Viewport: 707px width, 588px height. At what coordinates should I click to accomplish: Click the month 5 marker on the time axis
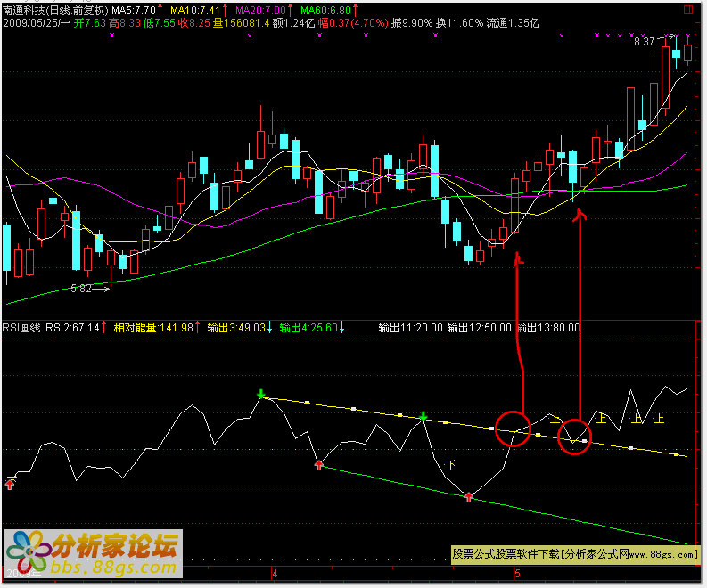(x=518, y=574)
